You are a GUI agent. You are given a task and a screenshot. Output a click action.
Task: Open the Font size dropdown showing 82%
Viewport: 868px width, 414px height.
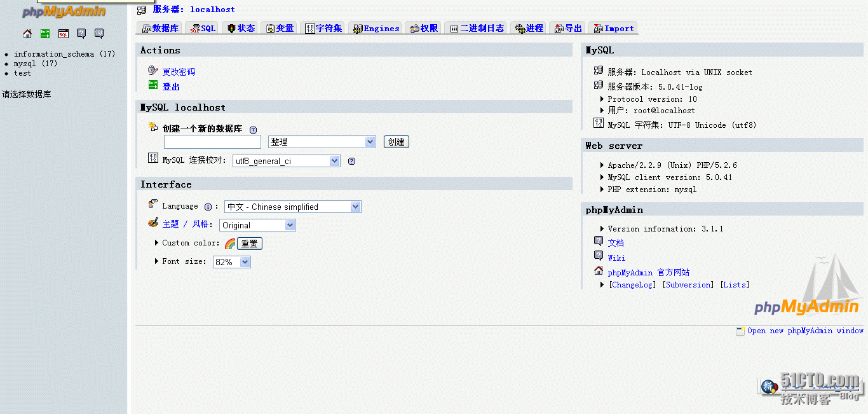[x=232, y=262]
